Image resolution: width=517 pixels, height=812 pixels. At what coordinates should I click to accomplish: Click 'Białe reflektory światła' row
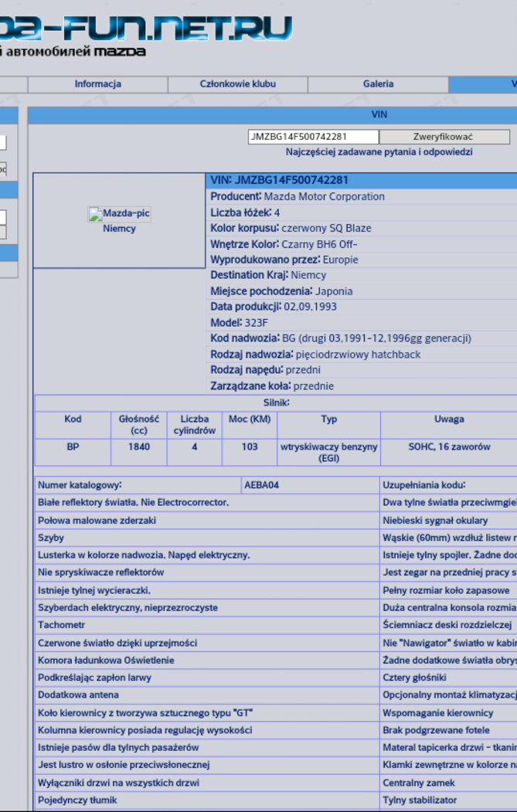[x=207, y=502]
